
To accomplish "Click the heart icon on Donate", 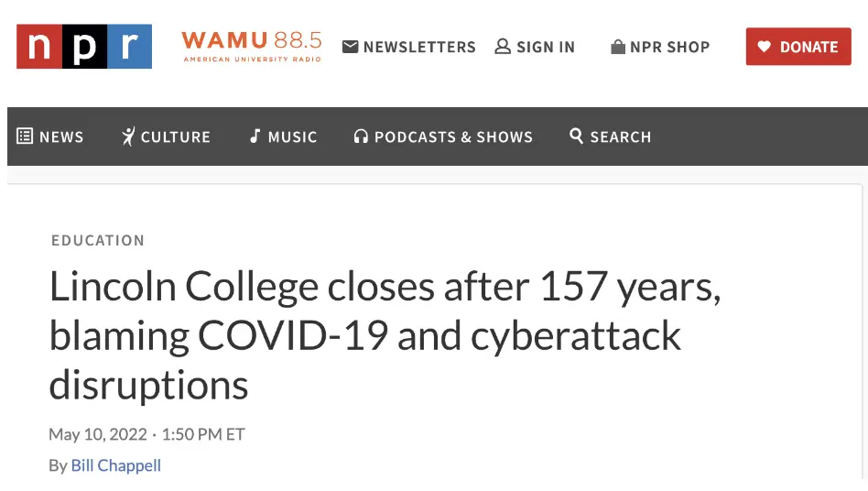I will (765, 47).
